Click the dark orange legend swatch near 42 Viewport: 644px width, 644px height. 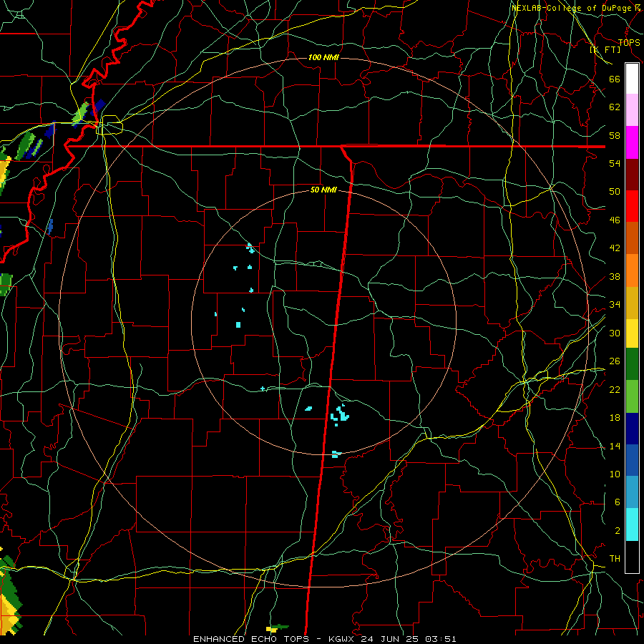point(632,238)
